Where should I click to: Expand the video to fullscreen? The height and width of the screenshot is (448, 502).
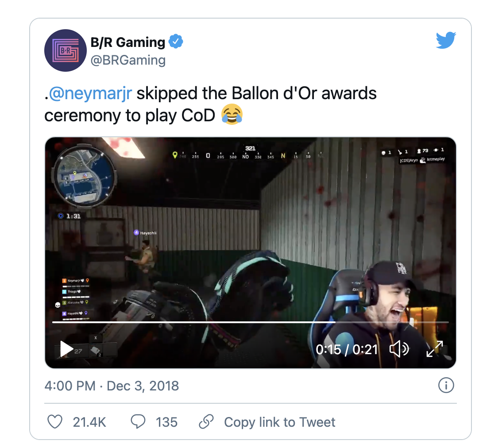434,349
